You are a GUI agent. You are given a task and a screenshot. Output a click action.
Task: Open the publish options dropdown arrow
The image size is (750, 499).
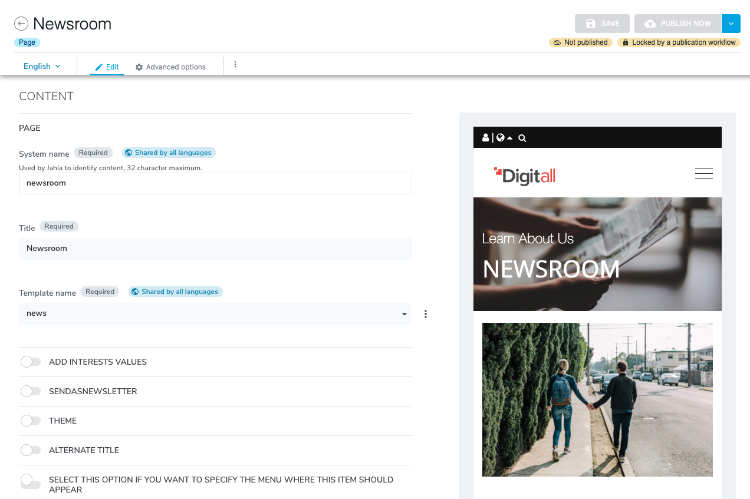(731, 23)
